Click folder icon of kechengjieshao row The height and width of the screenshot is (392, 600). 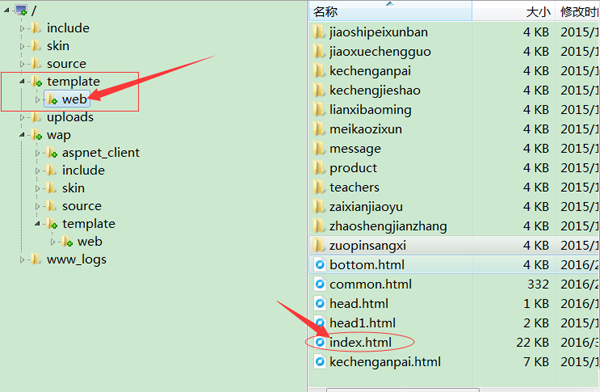click(x=318, y=90)
